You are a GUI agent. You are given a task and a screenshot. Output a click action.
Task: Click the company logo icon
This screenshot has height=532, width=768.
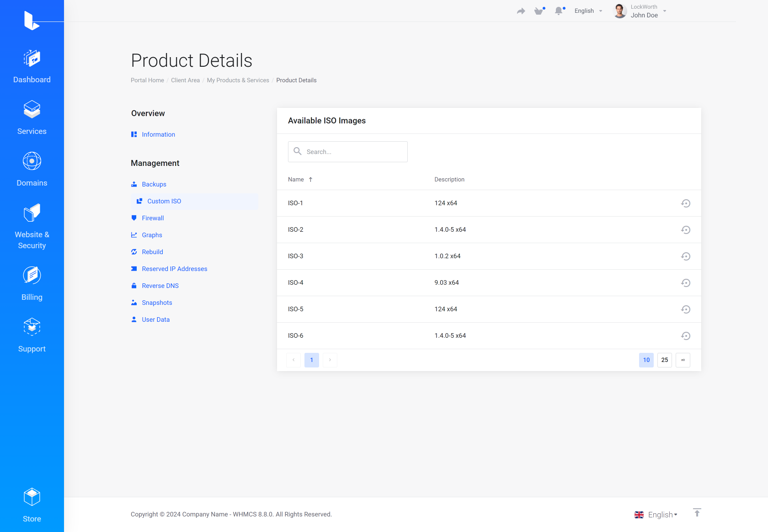pyautogui.click(x=32, y=21)
